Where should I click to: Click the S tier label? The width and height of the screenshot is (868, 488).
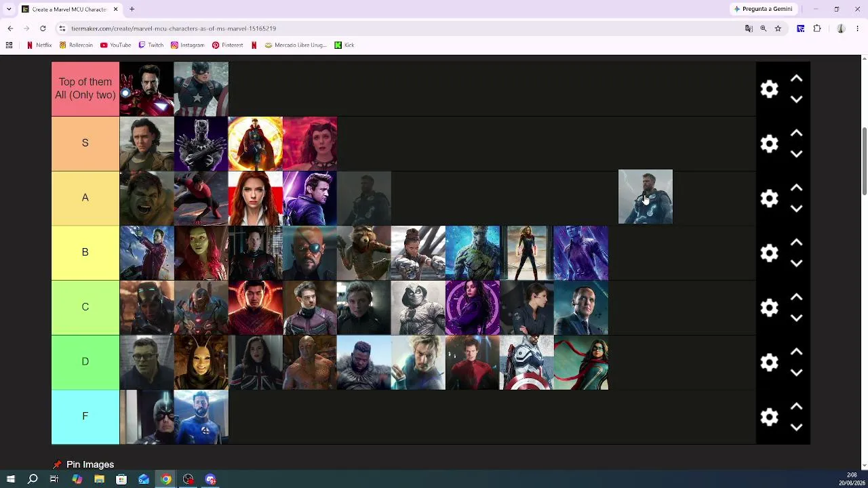(85, 143)
